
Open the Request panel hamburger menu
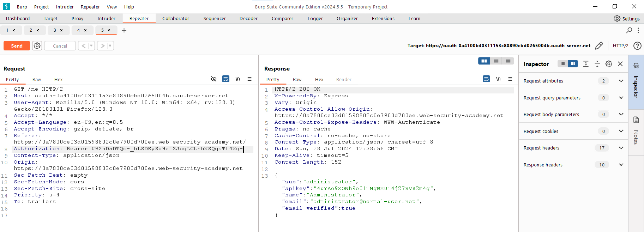[x=249, y=79]
